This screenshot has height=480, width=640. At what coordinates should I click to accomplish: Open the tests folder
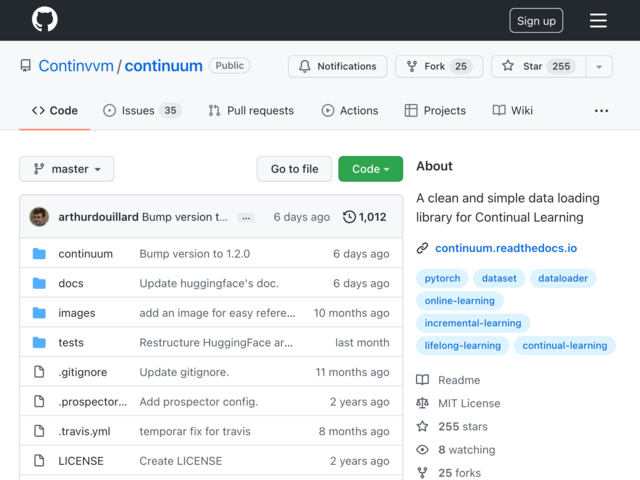tap(71, 342)
